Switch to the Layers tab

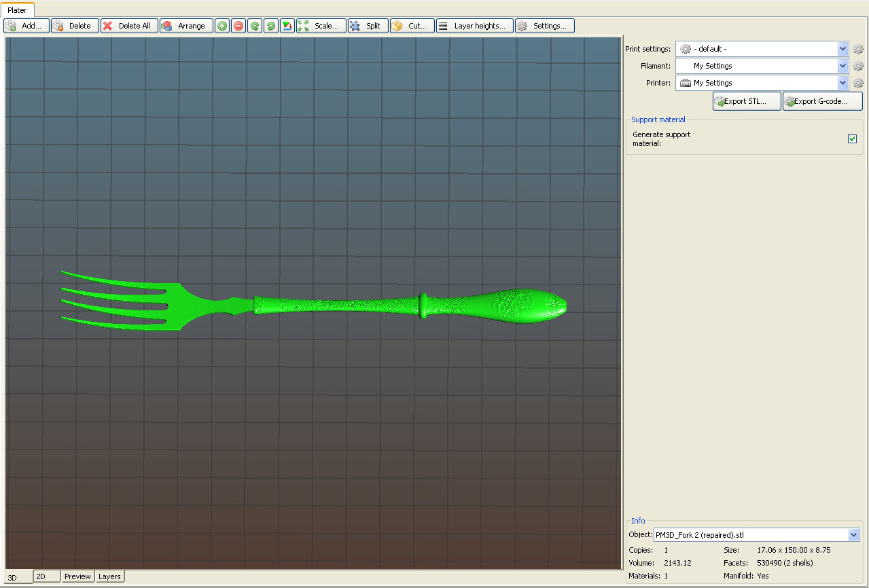[109, 576]
